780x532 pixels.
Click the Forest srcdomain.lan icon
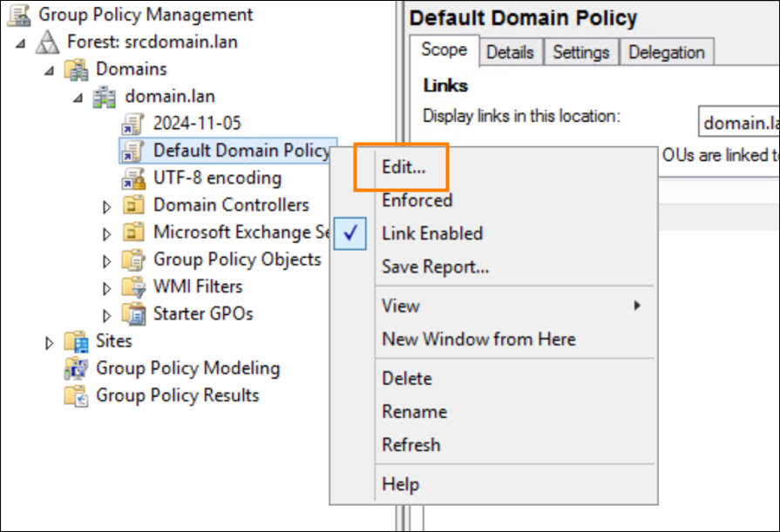pos(48,42)
